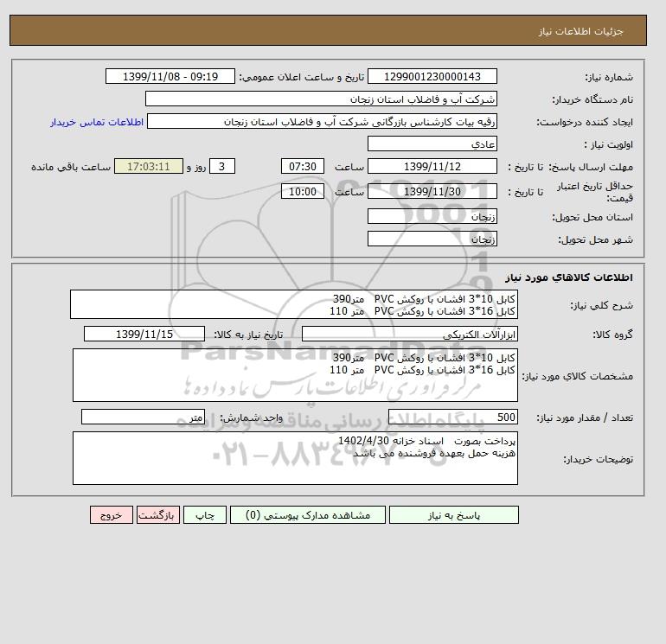
Task: Click the خروج exit button
Action: pos(112,515)
